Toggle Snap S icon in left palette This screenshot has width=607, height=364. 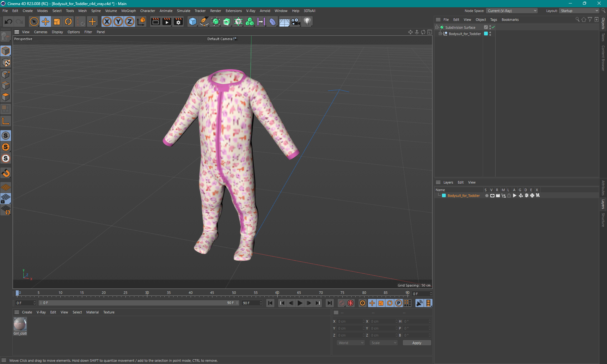tap(6, 136)
